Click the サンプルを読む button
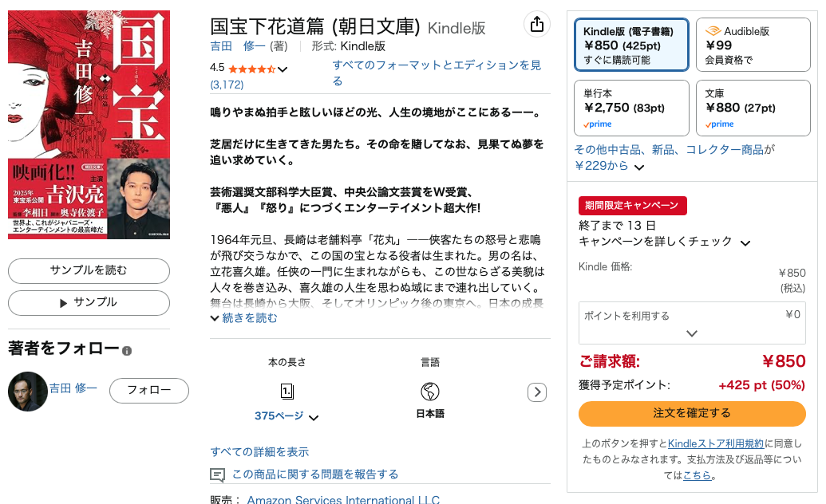The width and height of the screenshot is (826, 504). (89, 270)
